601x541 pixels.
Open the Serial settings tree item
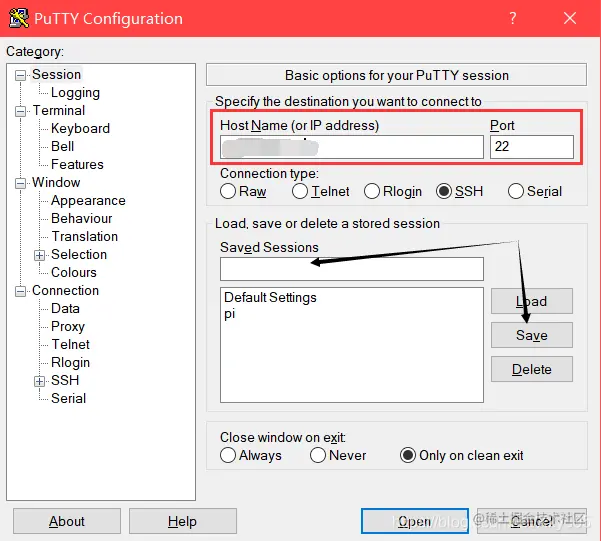click(x=68, y=398)
